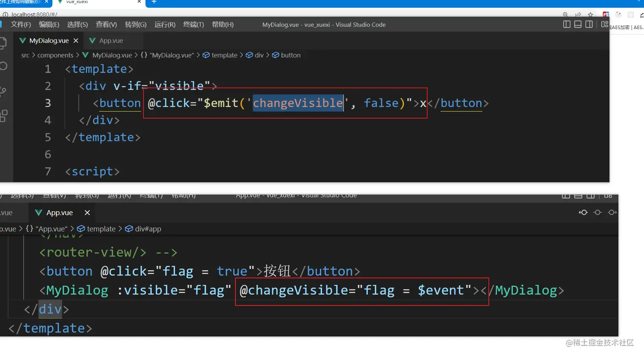The image size is (644, 357).
Task: Click middle git change icon in App.vue window
Action: (598, 212)
